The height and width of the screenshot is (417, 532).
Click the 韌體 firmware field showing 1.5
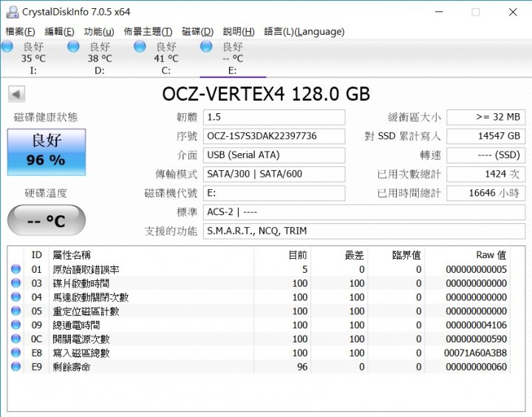tap(274, 117)
